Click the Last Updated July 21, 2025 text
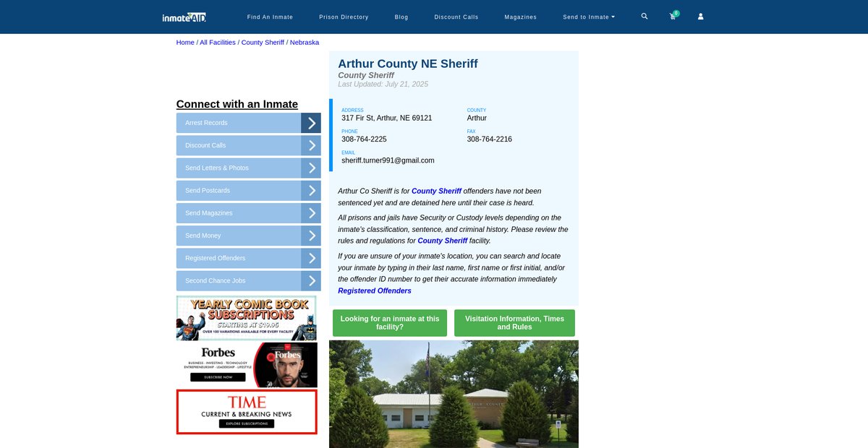The height and width of the screenshot is (448, 868). (383, 85)
